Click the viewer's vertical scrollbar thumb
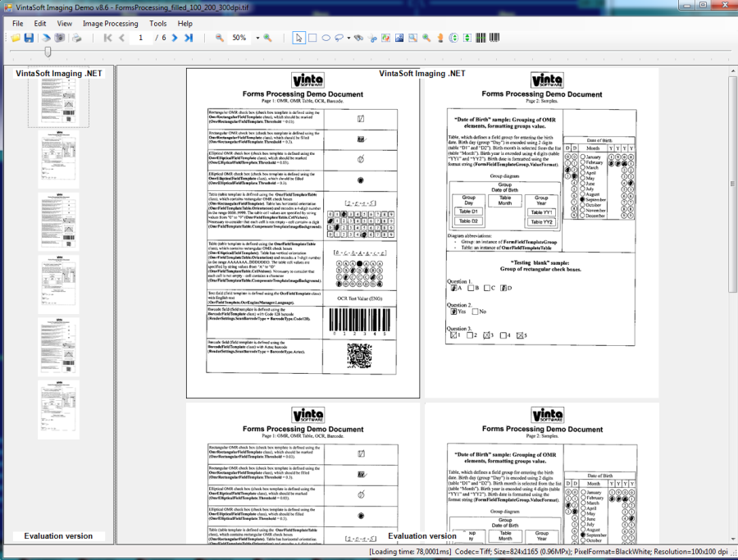738x560 pixels. coord(732,184)
